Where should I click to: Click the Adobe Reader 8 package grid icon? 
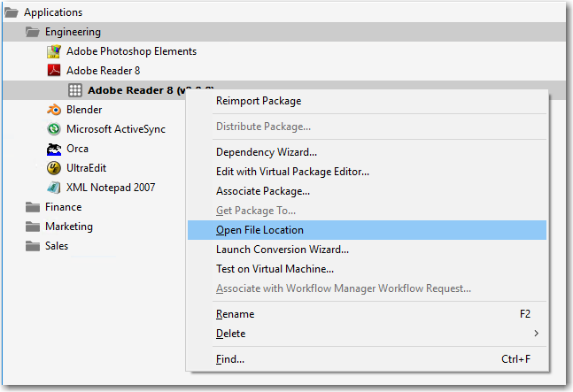(74, 90)
